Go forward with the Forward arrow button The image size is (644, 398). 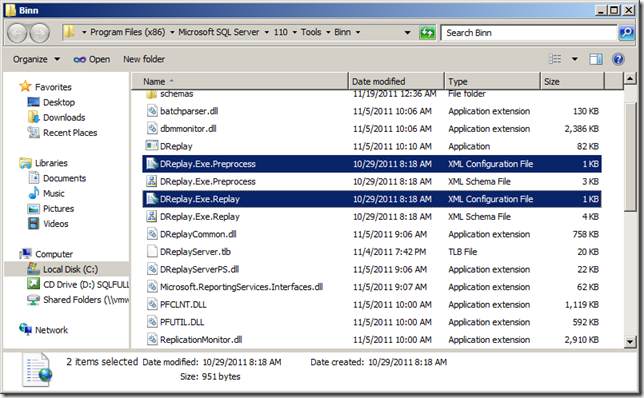tap(39, 33)
